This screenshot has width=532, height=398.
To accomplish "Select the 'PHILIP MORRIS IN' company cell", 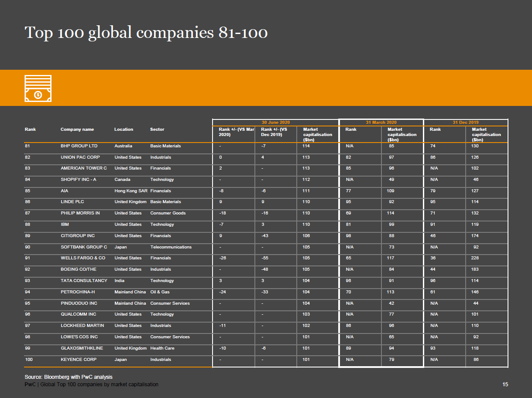I will pyautogui.click(x=80, y=213).
